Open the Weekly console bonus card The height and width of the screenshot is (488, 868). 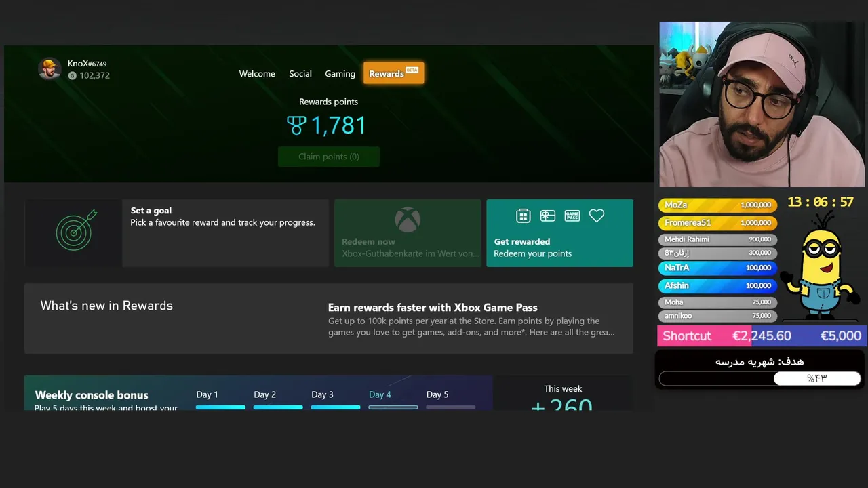click(x=258, y=393)
